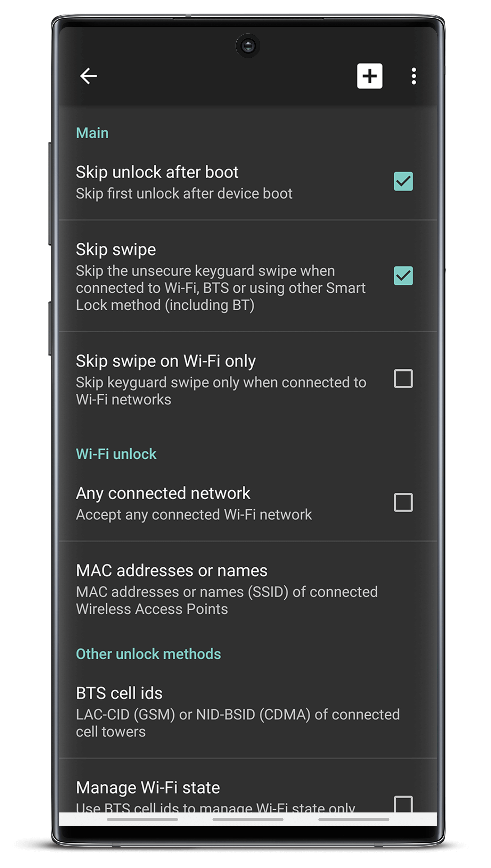Open the three-dot overflow menu
Viewport: 491px width, 868px height.
click(x=414, y=76)
